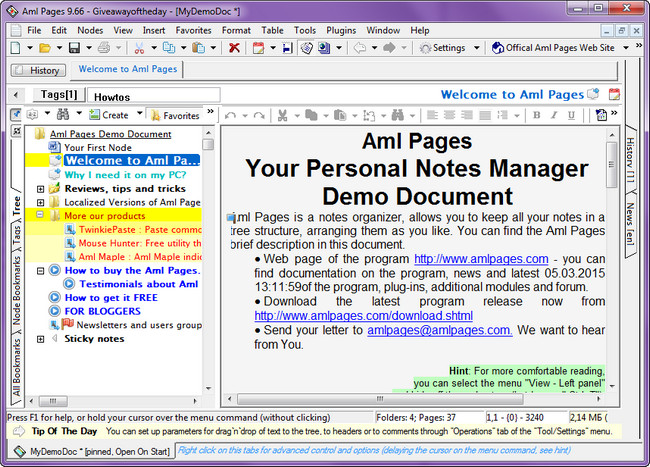Switch to the Tags[1] tab
650x467 pixels.
coord(59,95)
